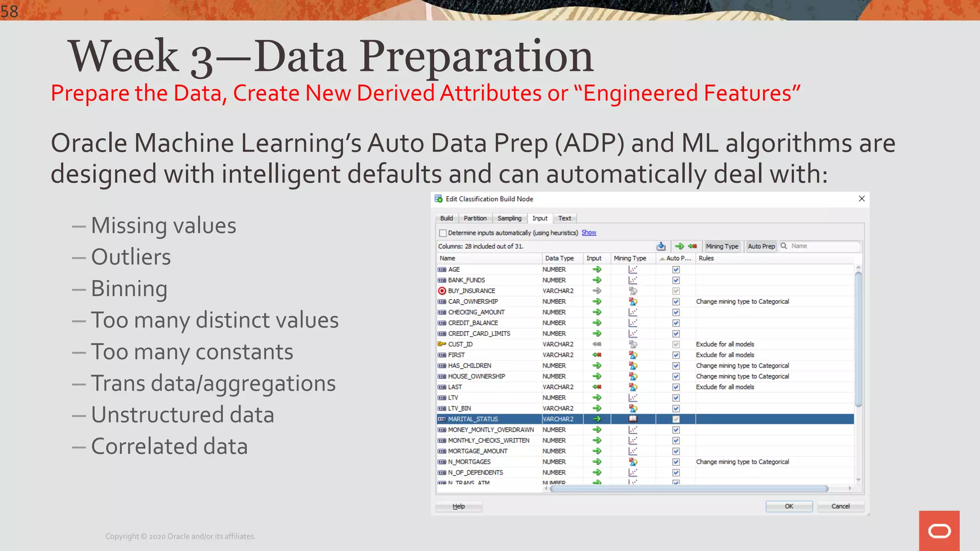980x551 pixels.
Task: Switch to the Sampling tab
Action: tap(509, 219)
